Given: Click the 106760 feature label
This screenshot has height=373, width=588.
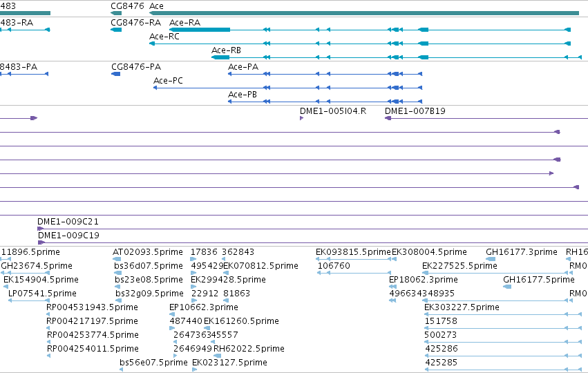Looking at the screenshot, I should point(334,266).
